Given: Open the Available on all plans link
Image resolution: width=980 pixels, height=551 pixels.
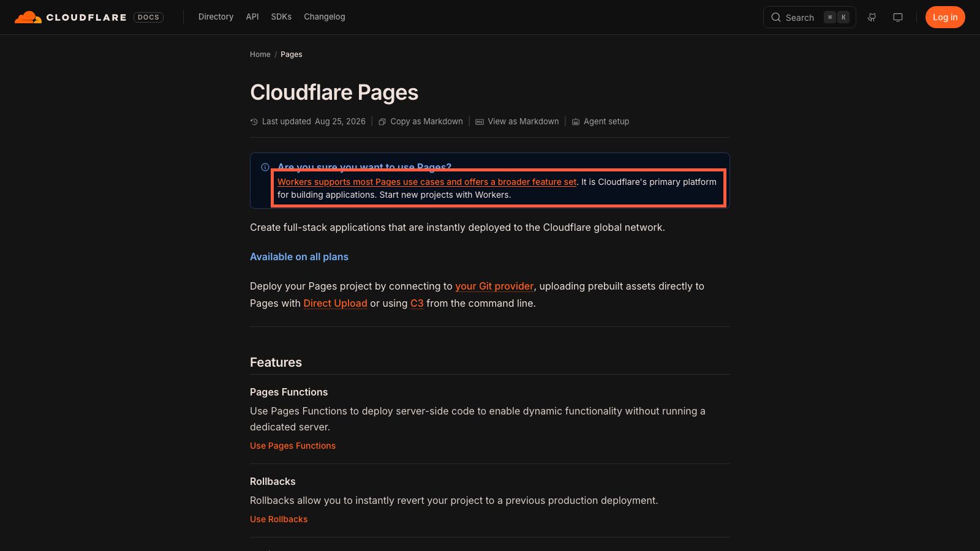Looking at the screenshot, I should (x=299, y=257).
